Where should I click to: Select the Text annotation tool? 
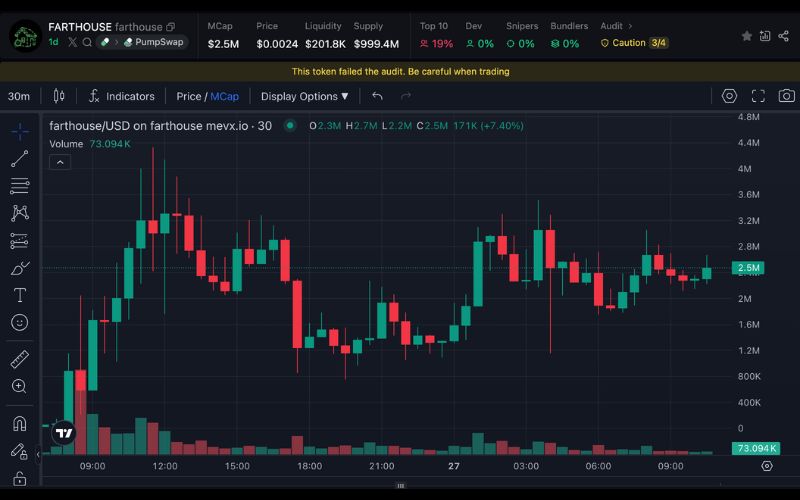(19, 295)
